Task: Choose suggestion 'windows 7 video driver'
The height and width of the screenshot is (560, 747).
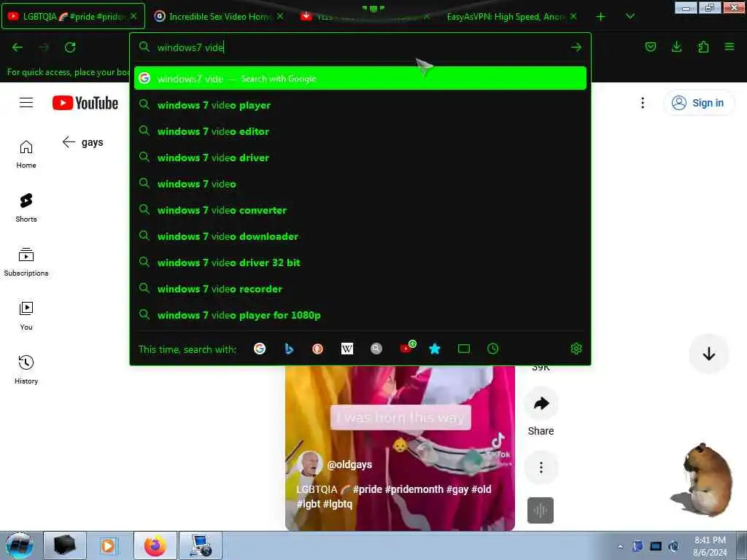Action: click(360, 157)
